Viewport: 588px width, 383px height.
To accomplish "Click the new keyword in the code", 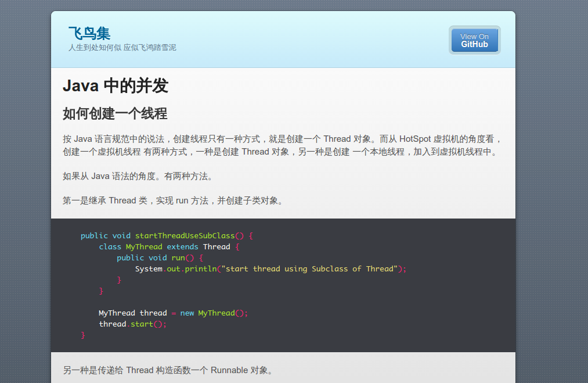I will (187, 313).
